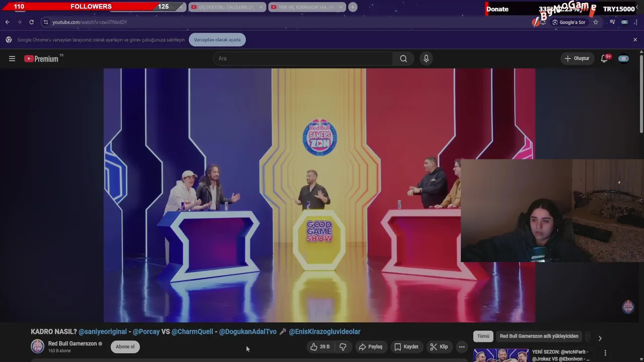Close the third YouTube tab
This screenshot has width=644, height=362.
pyautogui.click(x=341, y=7)
